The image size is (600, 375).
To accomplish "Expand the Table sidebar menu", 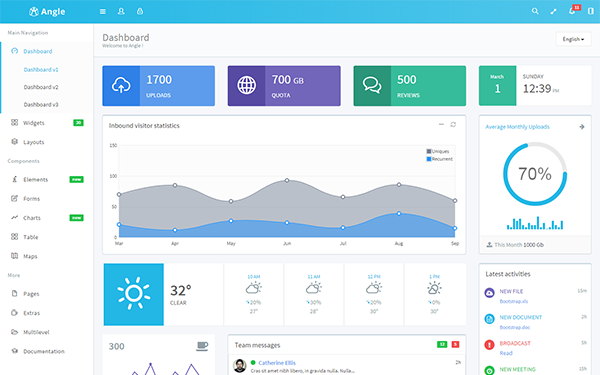I will pos(47,237).
